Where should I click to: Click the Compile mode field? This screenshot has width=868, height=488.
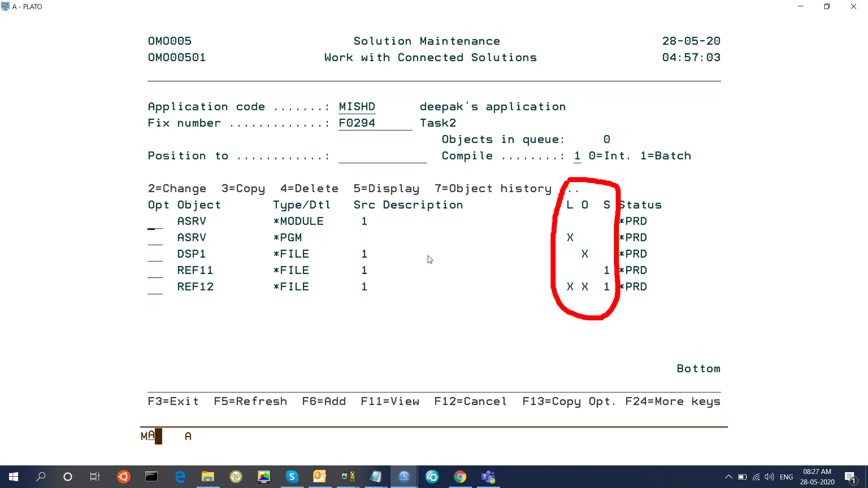pyautogui.click(x=577, y=156)
